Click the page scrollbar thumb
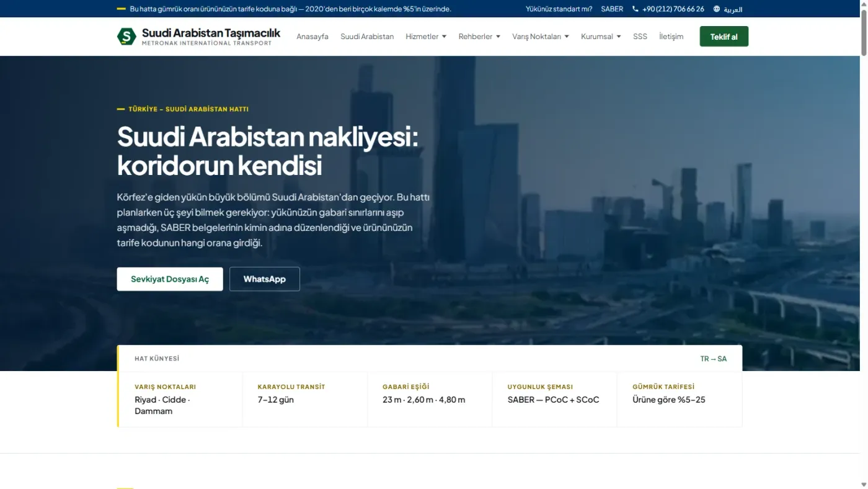 864,32
